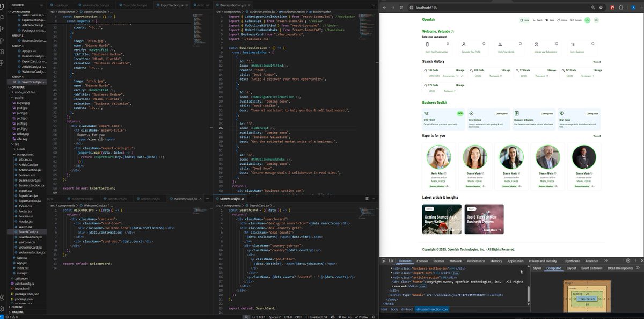This screenshot has width=644, height=319.
Task: Open the DevTools settings gear
Action: click(x=628, y=261)
